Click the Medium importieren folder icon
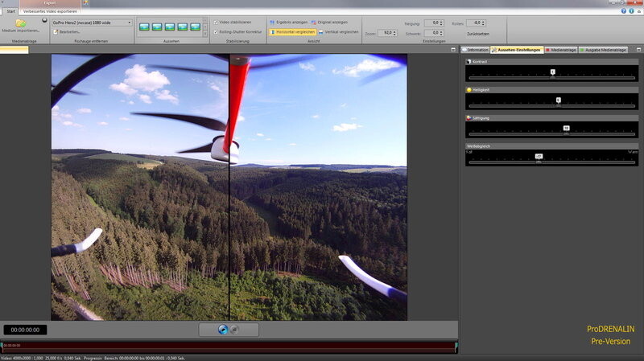The width and height of the screenshot is (644, 361). 20,23
